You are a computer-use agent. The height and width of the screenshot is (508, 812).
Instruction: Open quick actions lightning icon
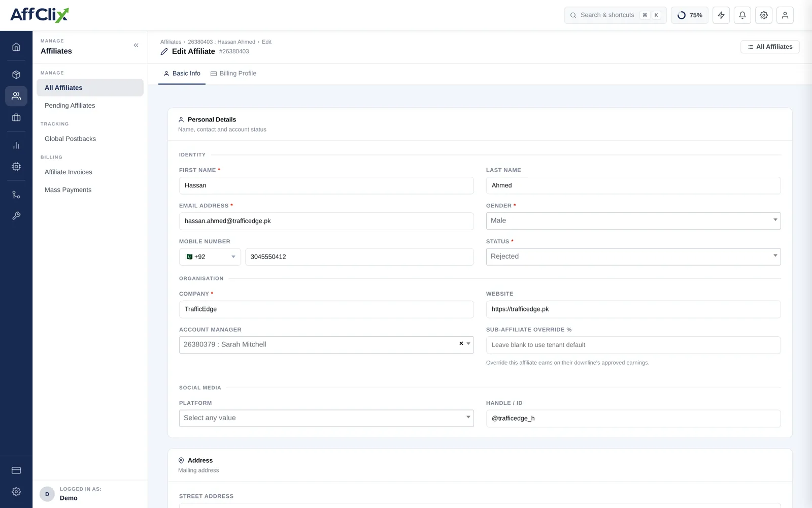click(721, 15)
